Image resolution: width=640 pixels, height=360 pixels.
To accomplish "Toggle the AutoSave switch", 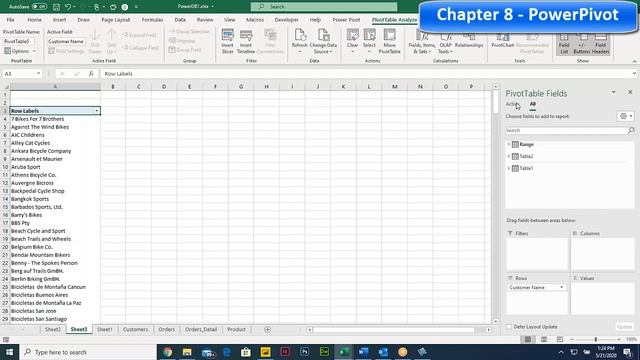I will [x=39, y=7].
